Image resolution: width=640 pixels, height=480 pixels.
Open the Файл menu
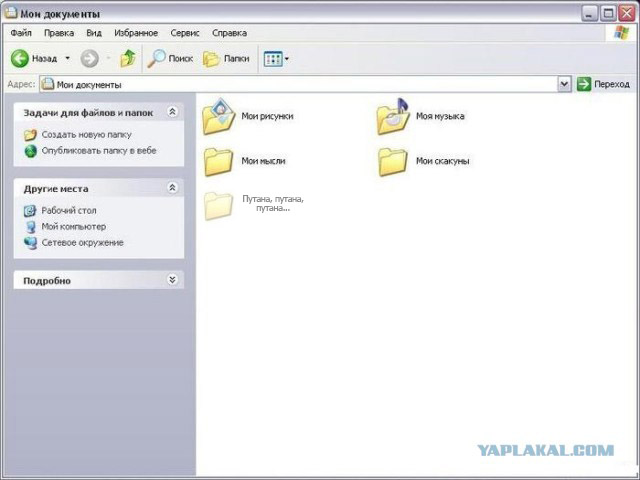pos(20,33)
